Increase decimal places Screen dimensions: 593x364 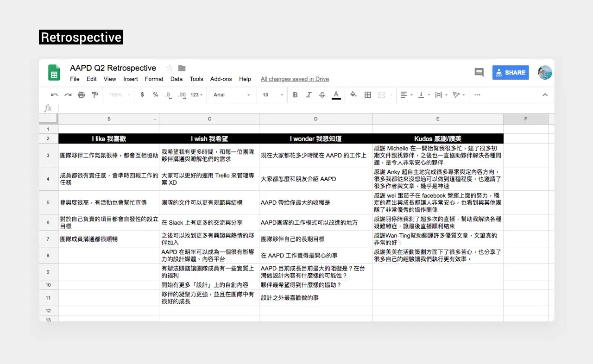182,95
